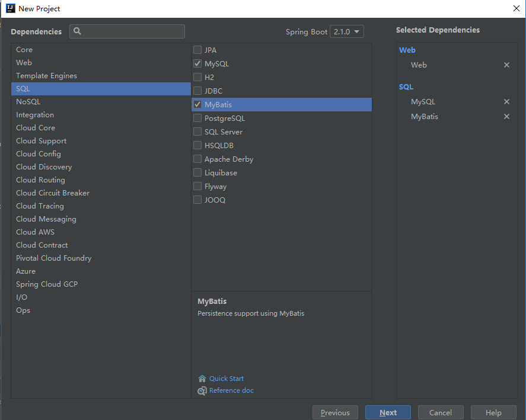
Task: Enable the JPA checkbox
Action: point(197,50)
